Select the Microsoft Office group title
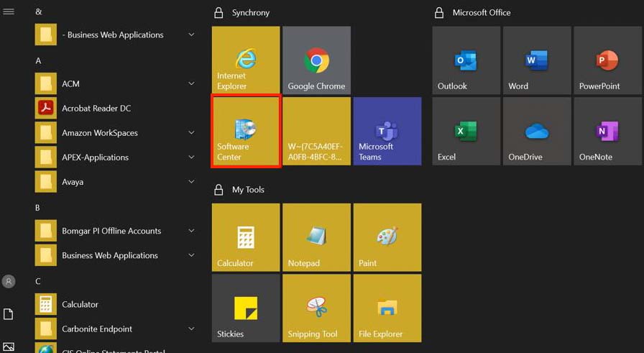Screen dimensions: 644x353 point(482,13)
